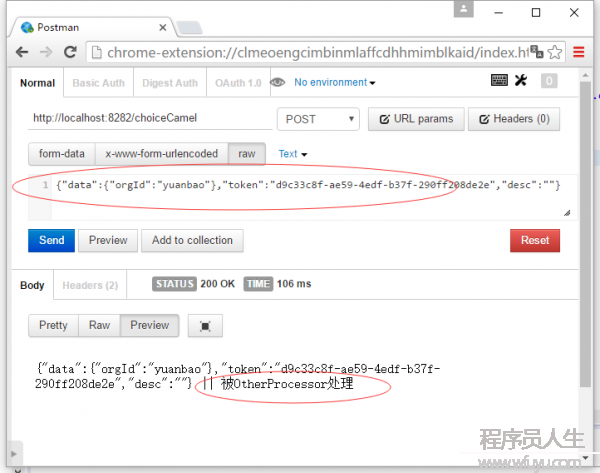Click line number 1 in editor gutter
The height and width of the screenshot is (473, 600).
tap(46, 185)
